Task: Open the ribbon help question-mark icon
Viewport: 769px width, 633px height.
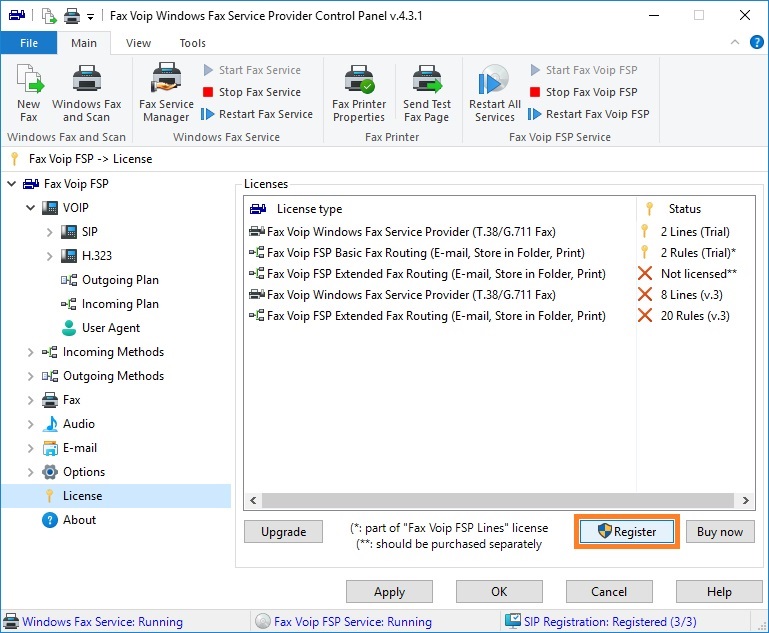Action: [756, 43]
